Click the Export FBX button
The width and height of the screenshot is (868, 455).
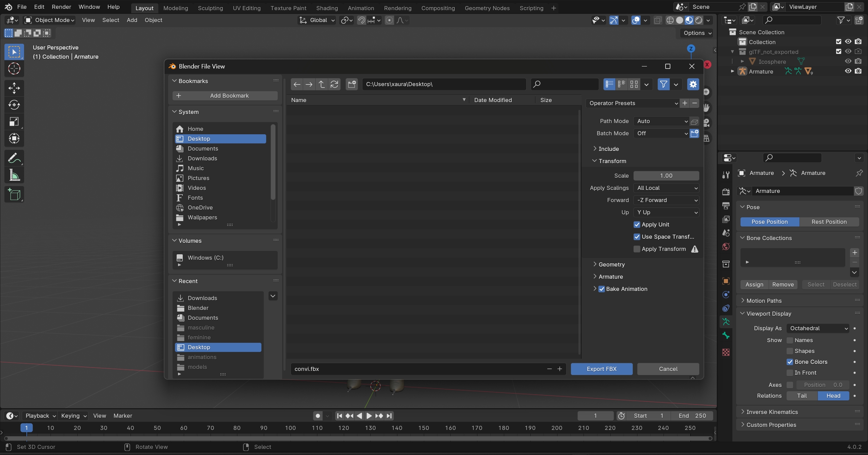(x=601, y=369)
